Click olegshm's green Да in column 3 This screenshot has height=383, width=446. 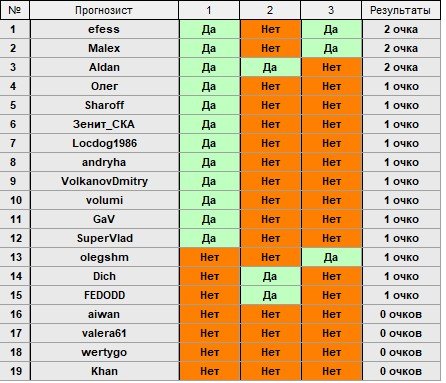331,257
